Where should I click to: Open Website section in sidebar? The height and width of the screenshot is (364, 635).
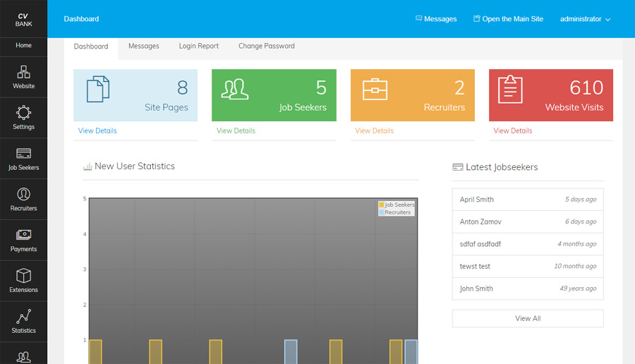point(23,77)
